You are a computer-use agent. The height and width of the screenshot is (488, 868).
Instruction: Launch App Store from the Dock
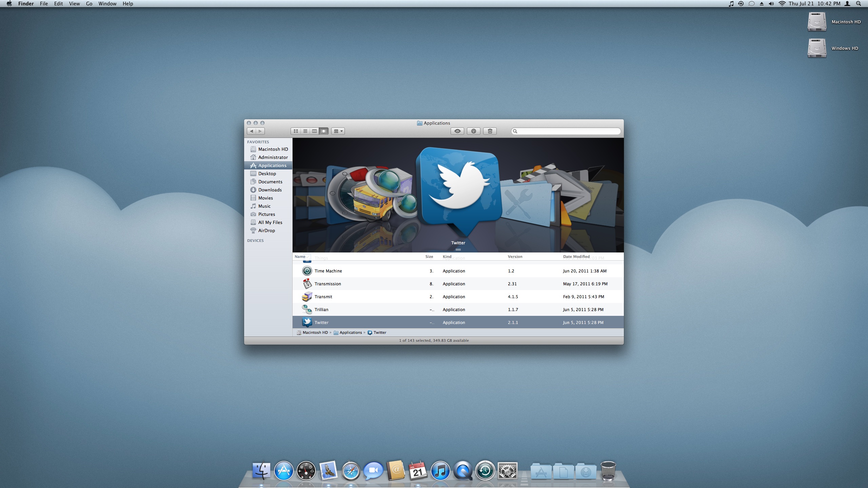[283, 471]
